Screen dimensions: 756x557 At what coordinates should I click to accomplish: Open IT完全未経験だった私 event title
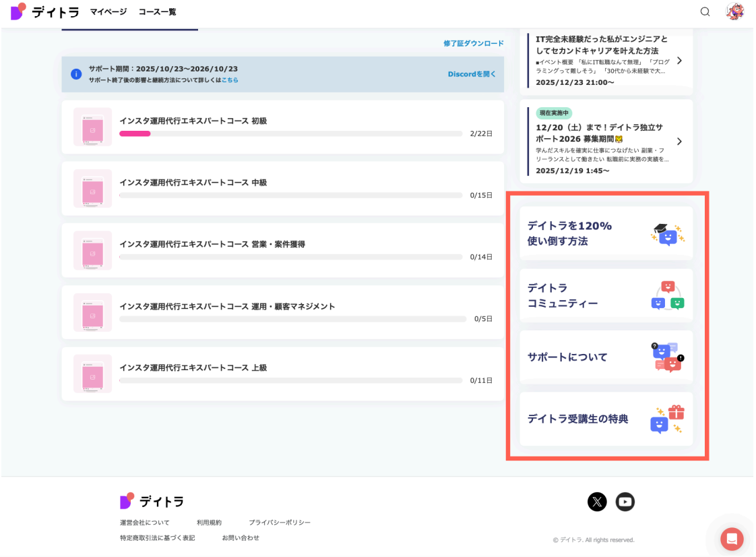pos(602,45)
